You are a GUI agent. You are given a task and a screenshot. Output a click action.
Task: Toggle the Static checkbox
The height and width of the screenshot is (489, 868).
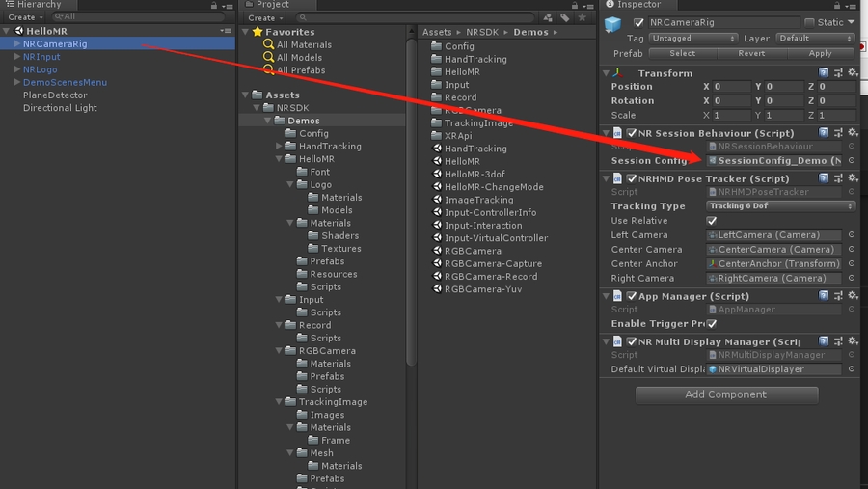click(808, 22)
